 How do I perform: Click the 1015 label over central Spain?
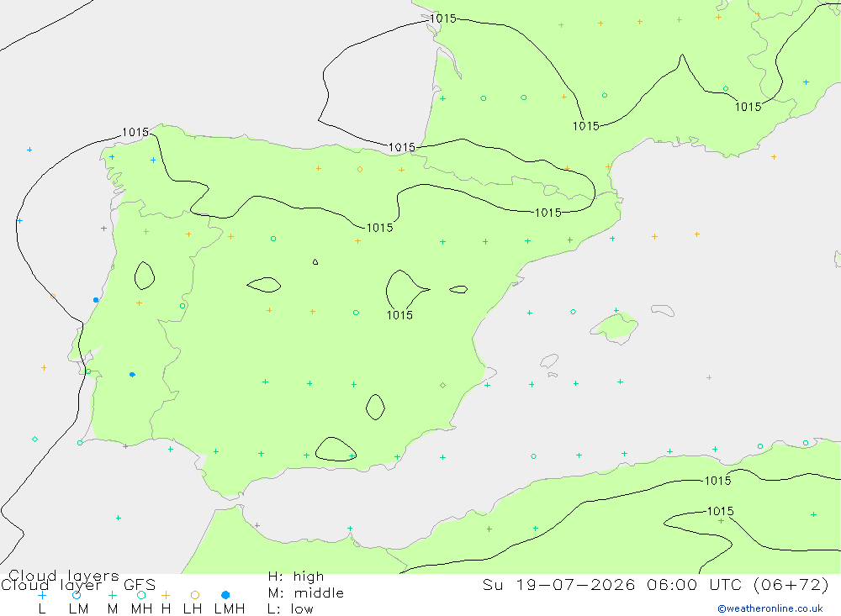pos(399,315)
